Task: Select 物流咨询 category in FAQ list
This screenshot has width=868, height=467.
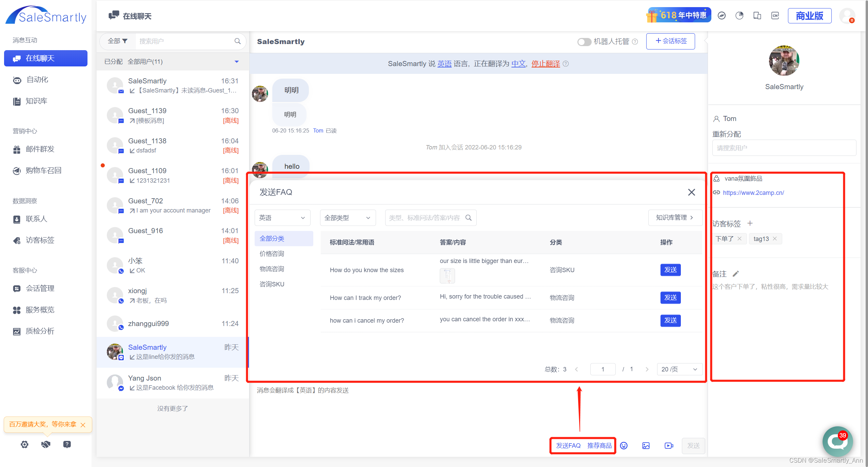Action: [x=272, y=269]
